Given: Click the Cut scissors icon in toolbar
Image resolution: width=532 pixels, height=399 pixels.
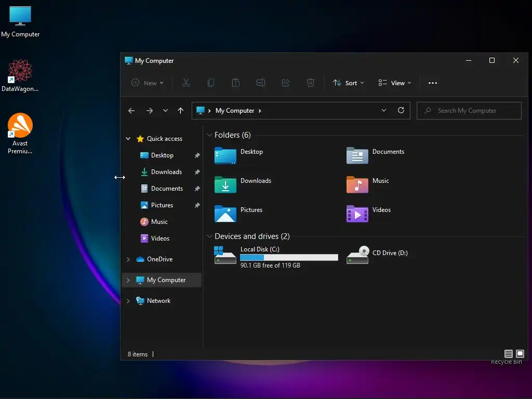Looking at the screenshot, I should [186, 83].
